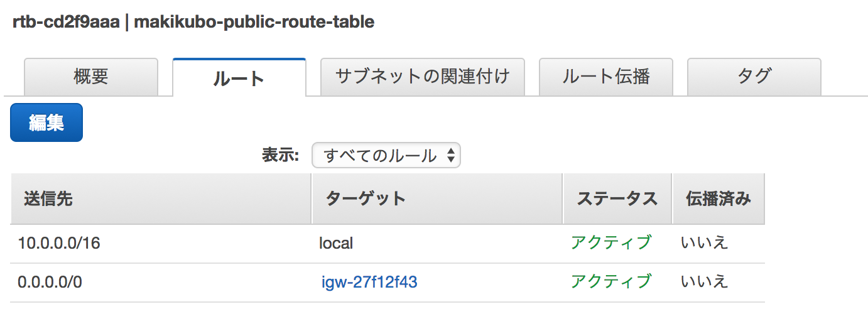Viewport: 868px width, 314px height.
Task: Click アクティブ status in 0.0.0.0/0 row
Action: 611,281
